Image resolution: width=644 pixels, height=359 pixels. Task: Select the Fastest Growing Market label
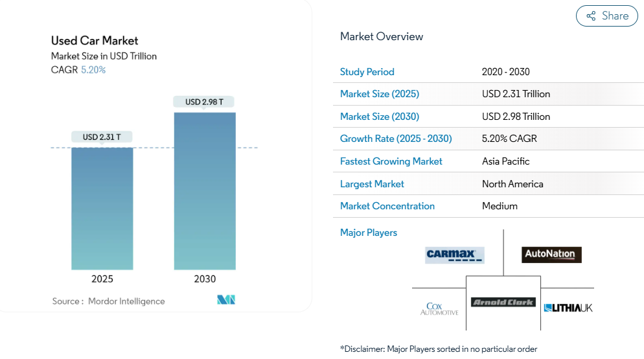[x=391, y=161]
